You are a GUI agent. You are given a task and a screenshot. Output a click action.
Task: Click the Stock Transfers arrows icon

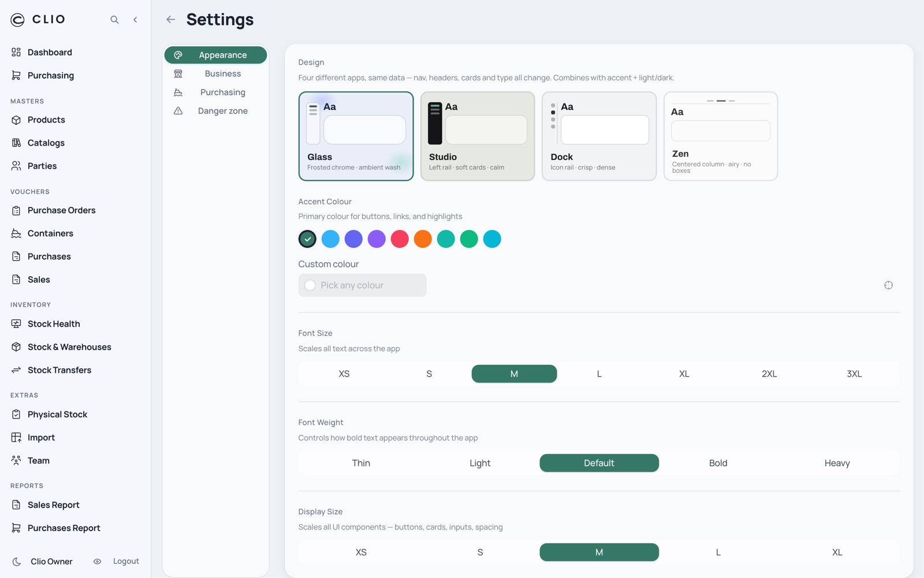pyautogui.click(x=16, y=370)
